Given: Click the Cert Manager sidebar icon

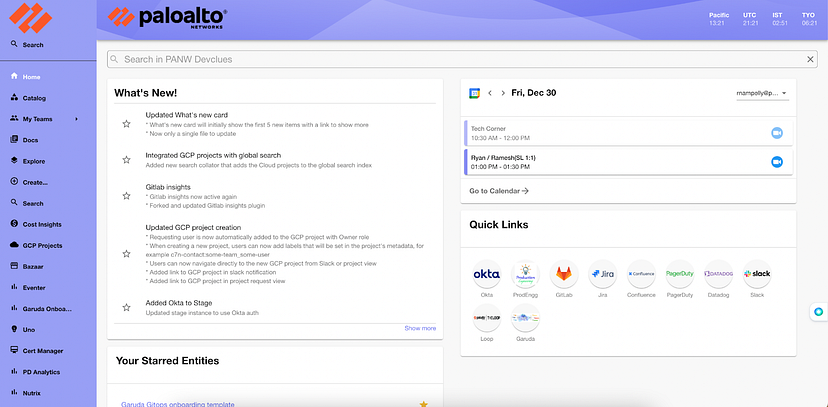Looking at the screenshot, I should (x=14, y=350).
